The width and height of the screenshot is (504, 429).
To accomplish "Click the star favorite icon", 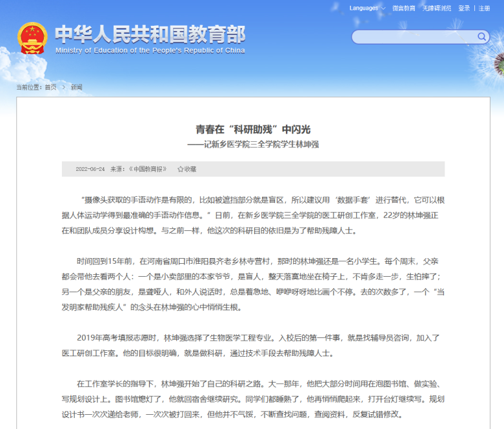I will click(x=180, y=169).
